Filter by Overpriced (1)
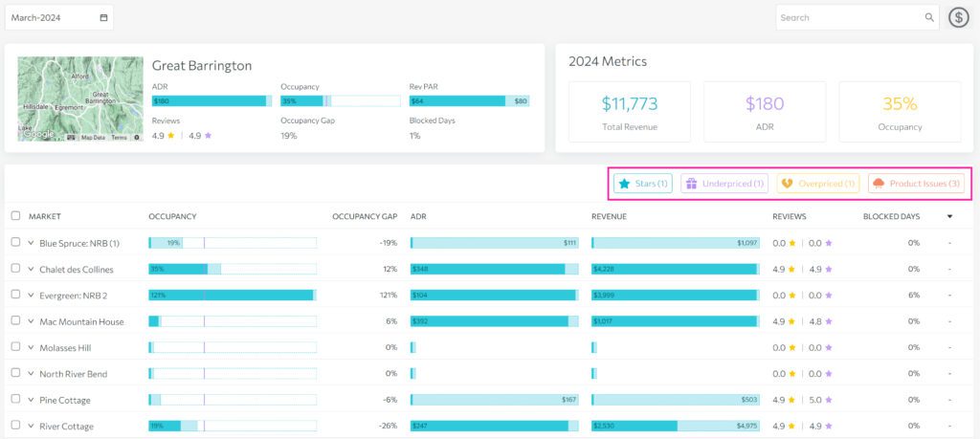The height and width of the screenshot is (439, 980). 818,184
